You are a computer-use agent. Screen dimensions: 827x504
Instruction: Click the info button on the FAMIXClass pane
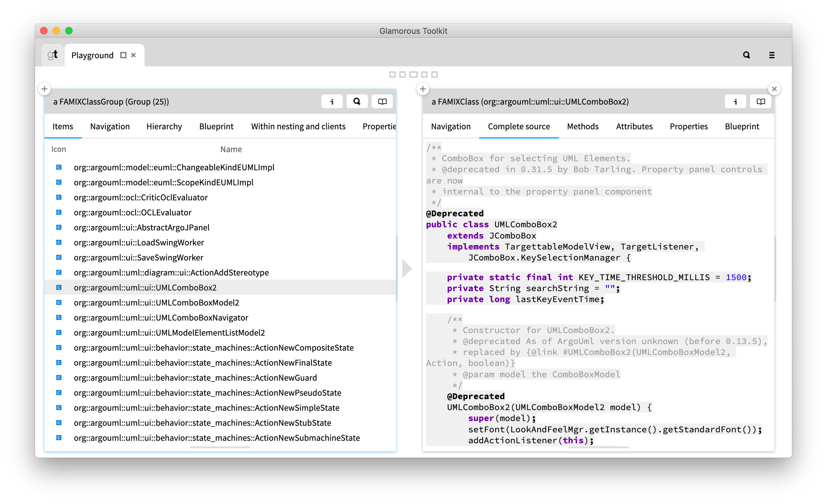pyautogui.click(x=735, y=101)
